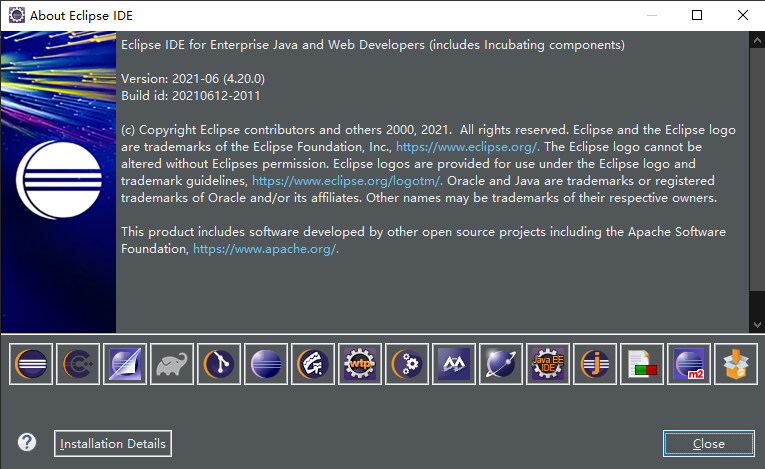
Task: Click the purple sphere with page icon
Action: pyautogui.click(x=125, y=364)
